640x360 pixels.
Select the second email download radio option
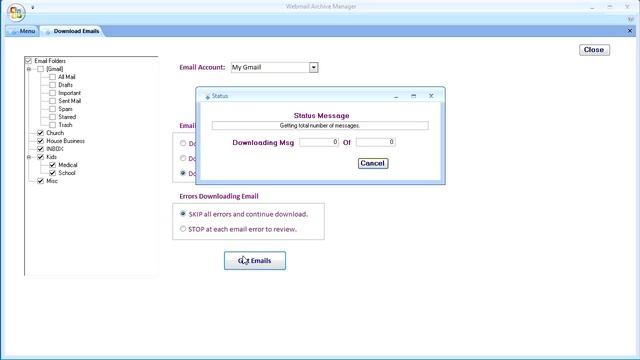[183, 158]
